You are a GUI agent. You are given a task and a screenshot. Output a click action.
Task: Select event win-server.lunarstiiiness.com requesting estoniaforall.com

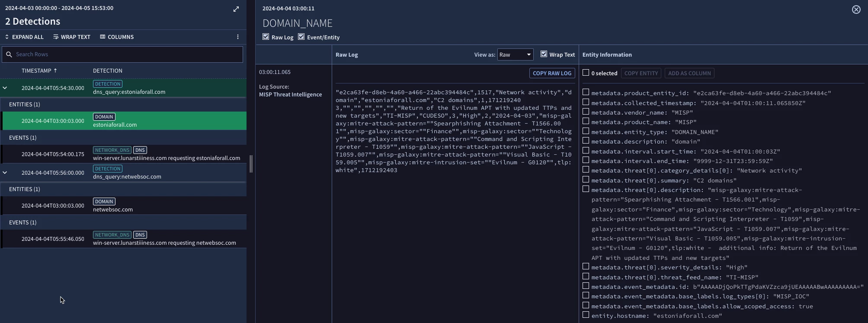pos(124,154)
